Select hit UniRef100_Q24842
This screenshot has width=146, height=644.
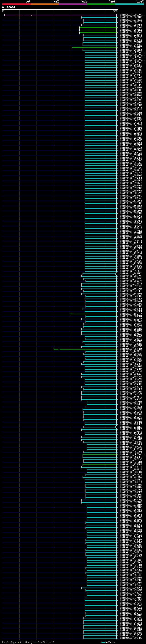(x=131, y=35)
